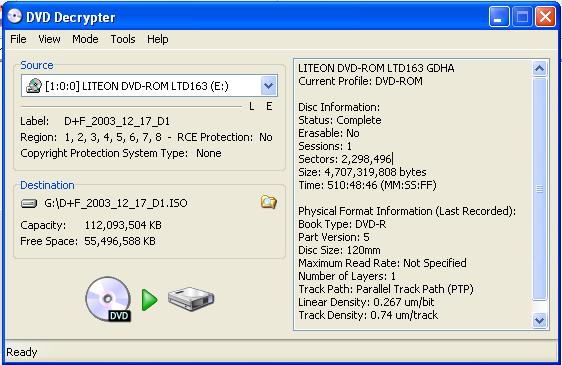Click the LITEON DVD-ROM LTD163 GDHA info line
Screen dimensions: 562x365
click(376, 68)
